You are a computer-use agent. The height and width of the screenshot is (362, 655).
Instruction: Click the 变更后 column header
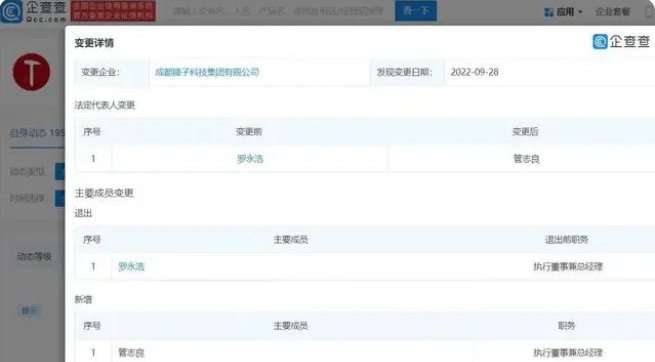525,132
